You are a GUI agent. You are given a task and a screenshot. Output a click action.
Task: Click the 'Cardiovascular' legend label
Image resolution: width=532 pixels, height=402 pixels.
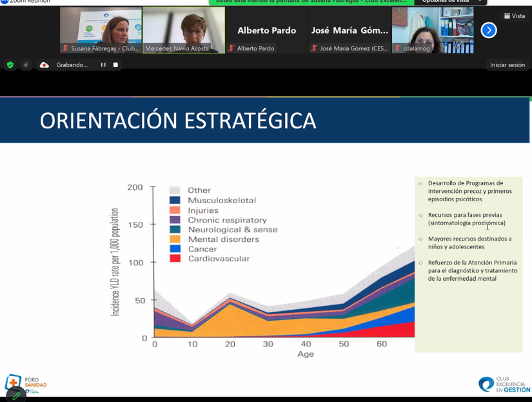pyautogui.click(x=219, y=259)
